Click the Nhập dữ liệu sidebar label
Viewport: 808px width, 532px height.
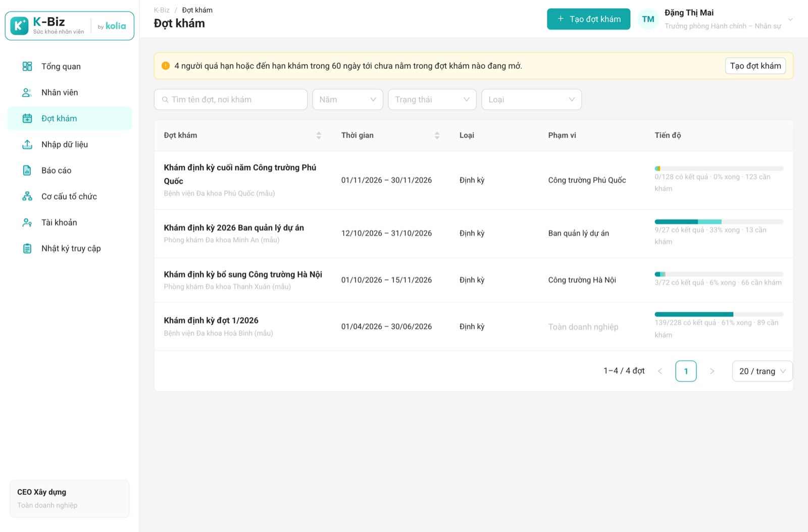pyautogui.click(x=65, y=144)
